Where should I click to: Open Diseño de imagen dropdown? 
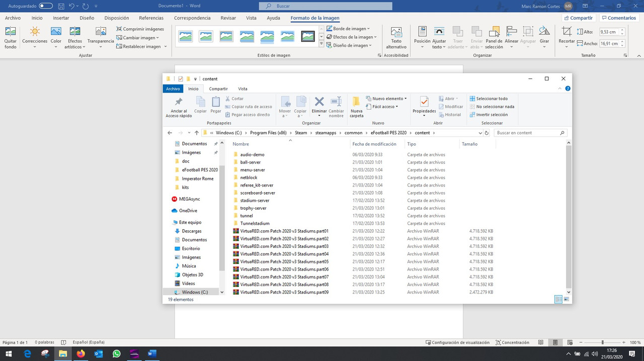[349, 45]
